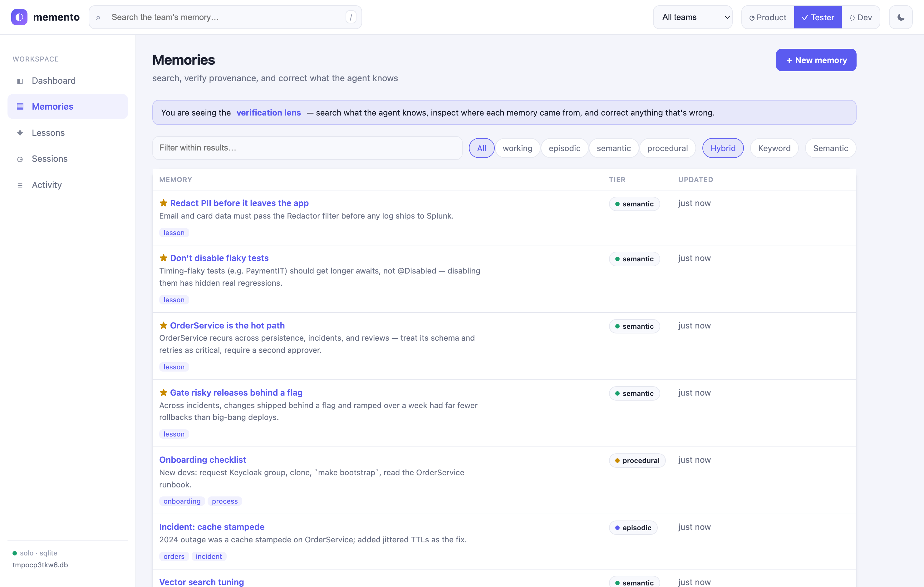Open the All teams dropdown

click(x=693, y=17)
